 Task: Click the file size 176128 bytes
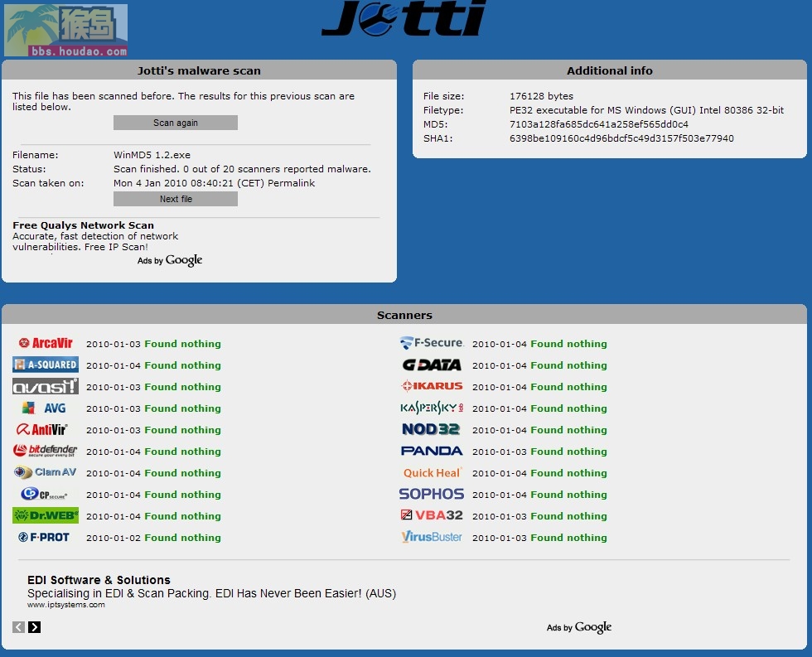coord(541,96)
